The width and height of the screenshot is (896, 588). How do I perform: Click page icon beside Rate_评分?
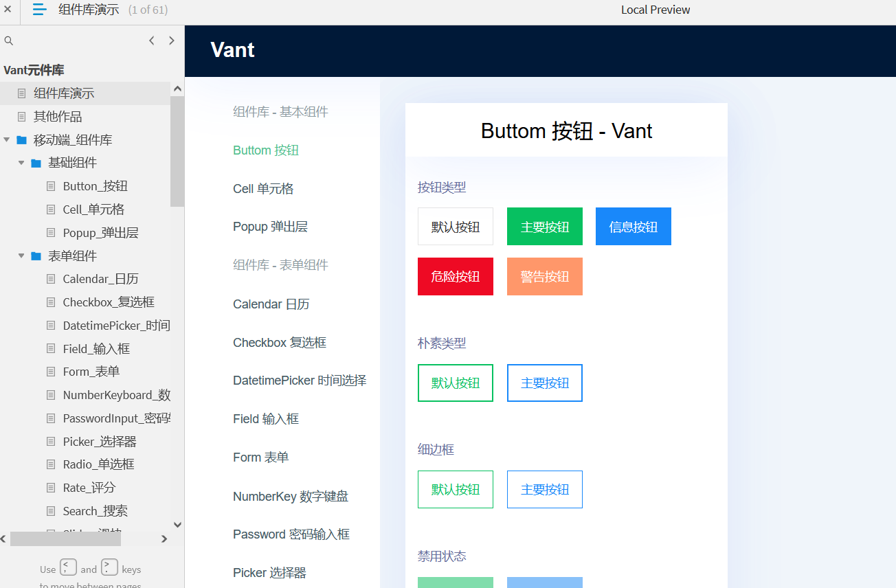[51, 488]
